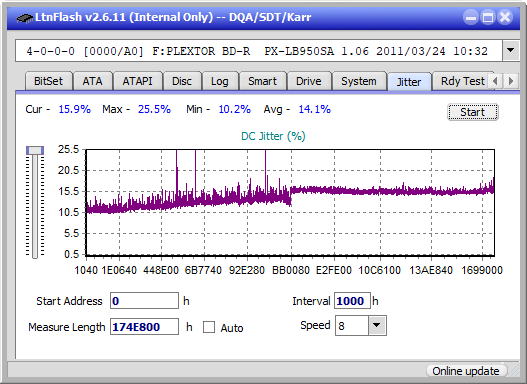Image resolution: width=527 pixels, height=384 pixels.
Task: Click the vertical scale slider thumb
Action: point(35,150)
